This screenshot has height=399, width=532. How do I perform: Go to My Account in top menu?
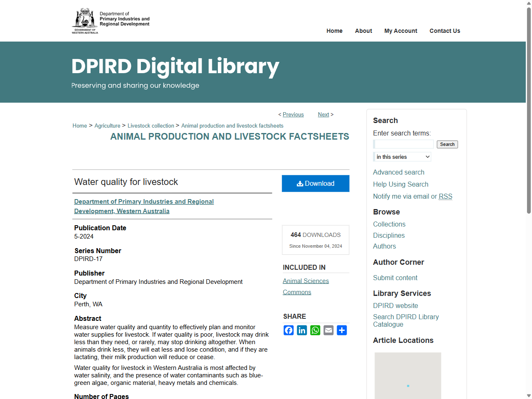401,31
